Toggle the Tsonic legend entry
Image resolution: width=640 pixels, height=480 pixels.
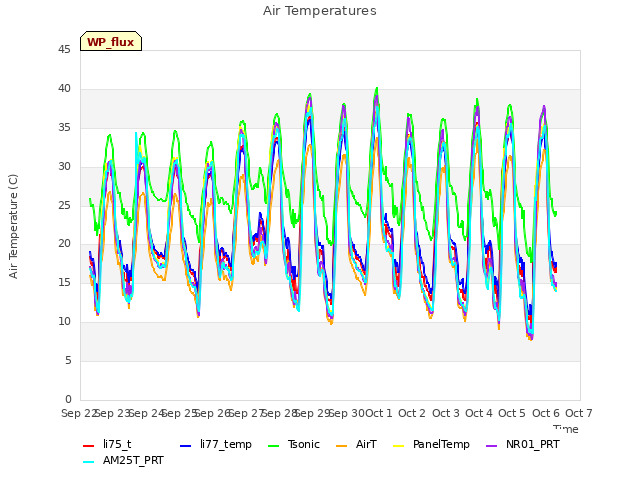click(293, 444)
